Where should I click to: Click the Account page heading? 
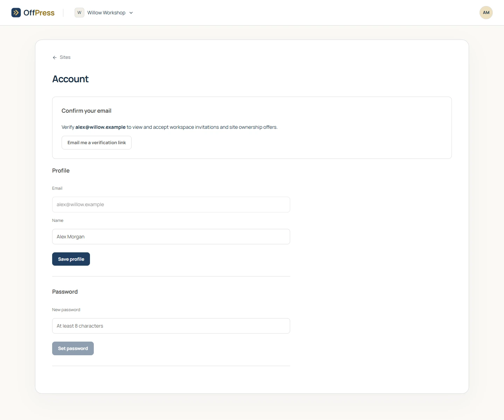[70, 79]
